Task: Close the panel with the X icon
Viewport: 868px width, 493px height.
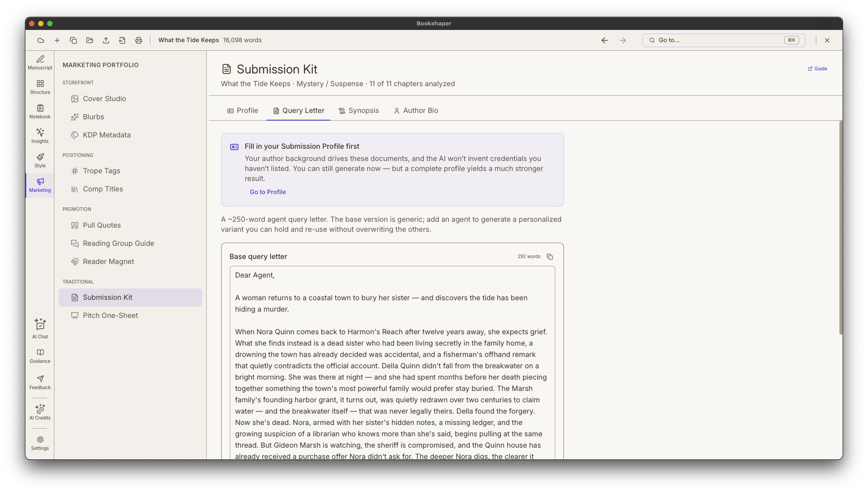Action: point(827,40)
